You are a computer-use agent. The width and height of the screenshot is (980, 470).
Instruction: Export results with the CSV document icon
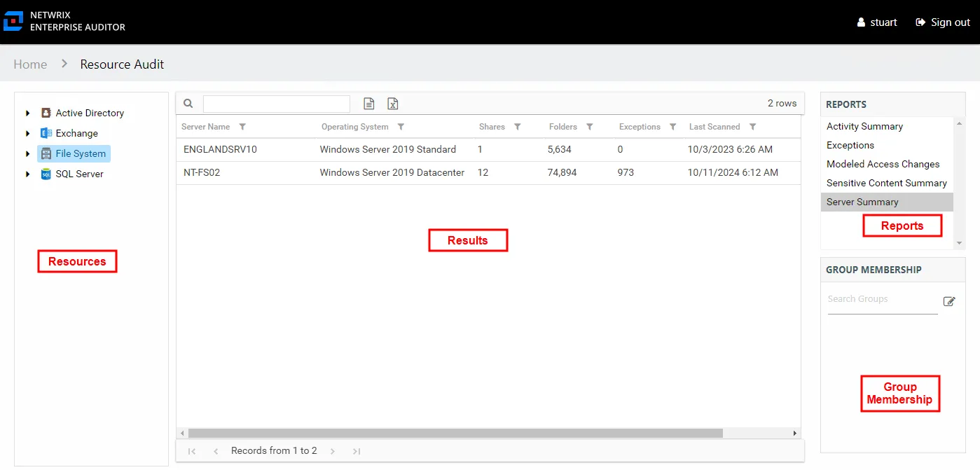coord(369,104)
